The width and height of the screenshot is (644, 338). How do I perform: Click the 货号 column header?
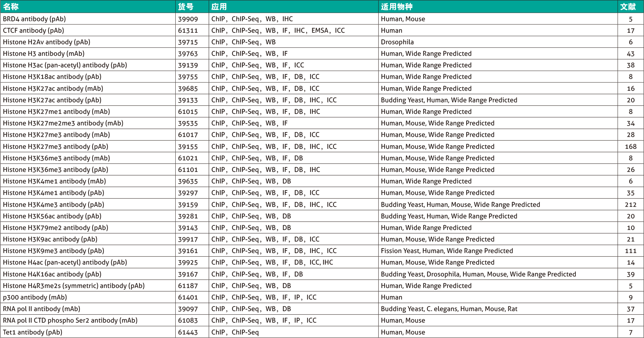(186, 6)
